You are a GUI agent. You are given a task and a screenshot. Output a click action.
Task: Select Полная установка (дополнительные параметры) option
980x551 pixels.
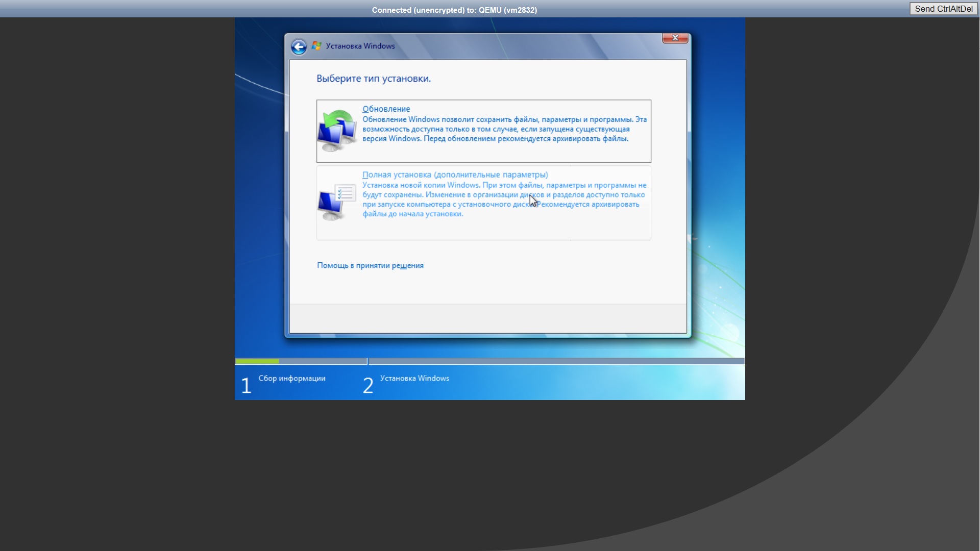click(483, 203)
